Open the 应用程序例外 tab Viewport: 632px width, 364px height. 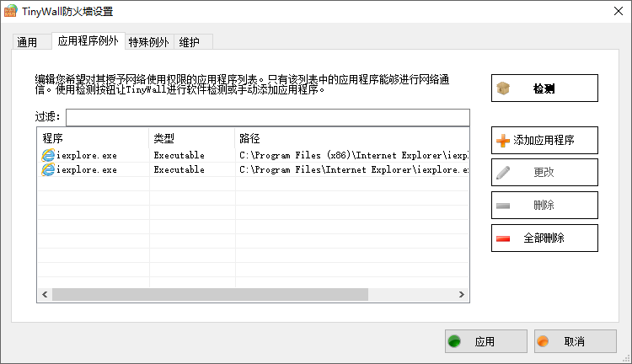[x=88, y=40]
